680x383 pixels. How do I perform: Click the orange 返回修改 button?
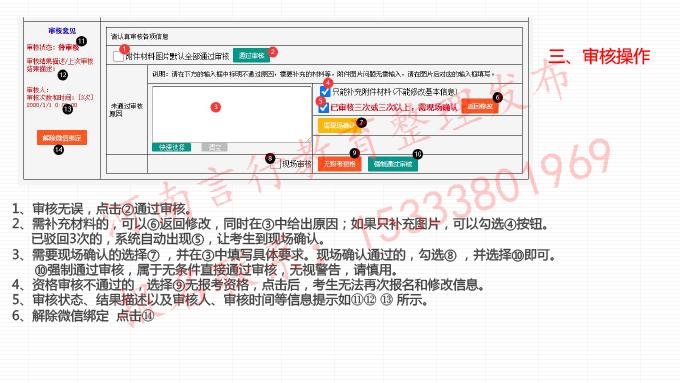[x=480, y=106]
